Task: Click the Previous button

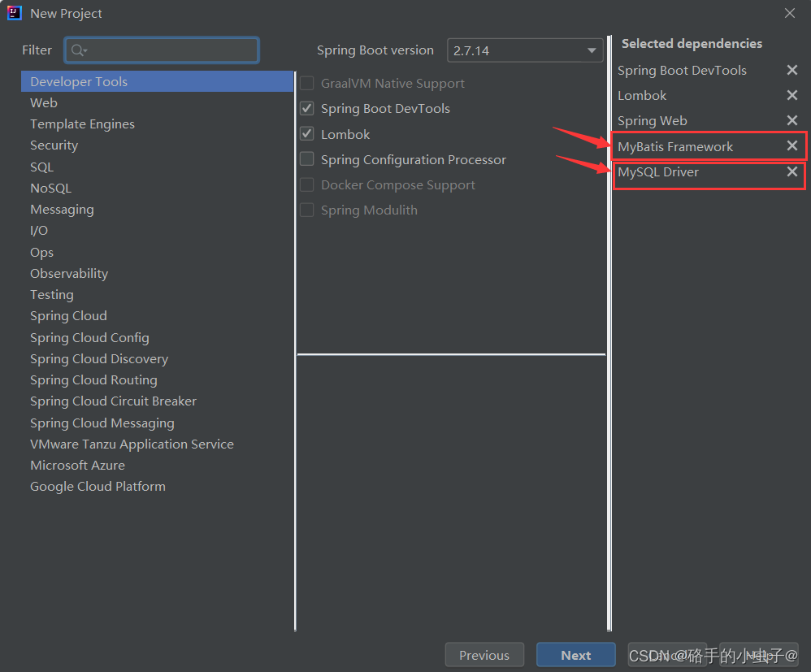Action: click(484, 654)
